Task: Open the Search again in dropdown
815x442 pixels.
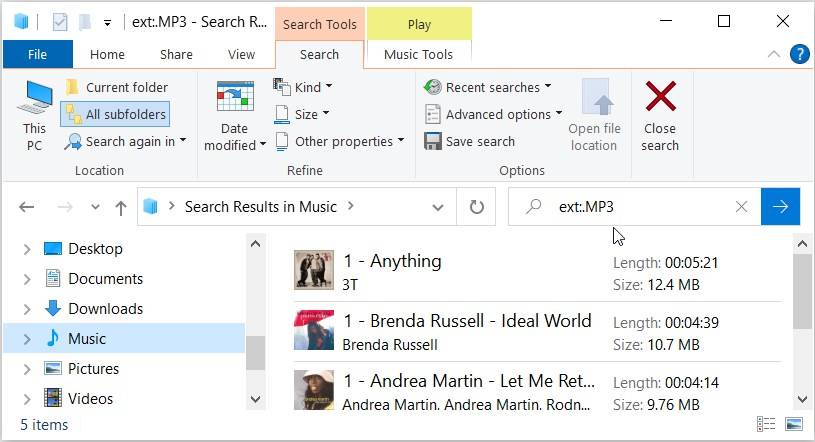Action: (125, 141)
